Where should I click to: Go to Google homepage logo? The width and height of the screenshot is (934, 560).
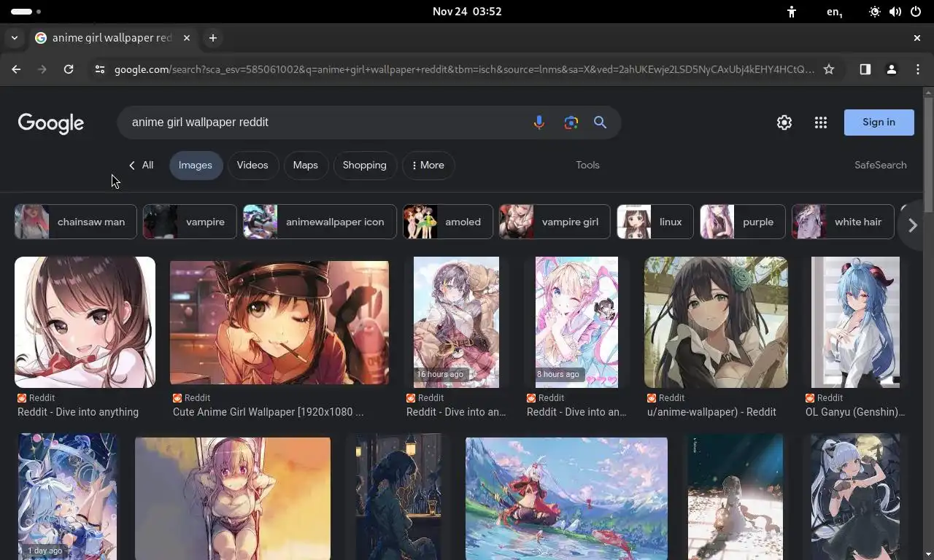51,123
